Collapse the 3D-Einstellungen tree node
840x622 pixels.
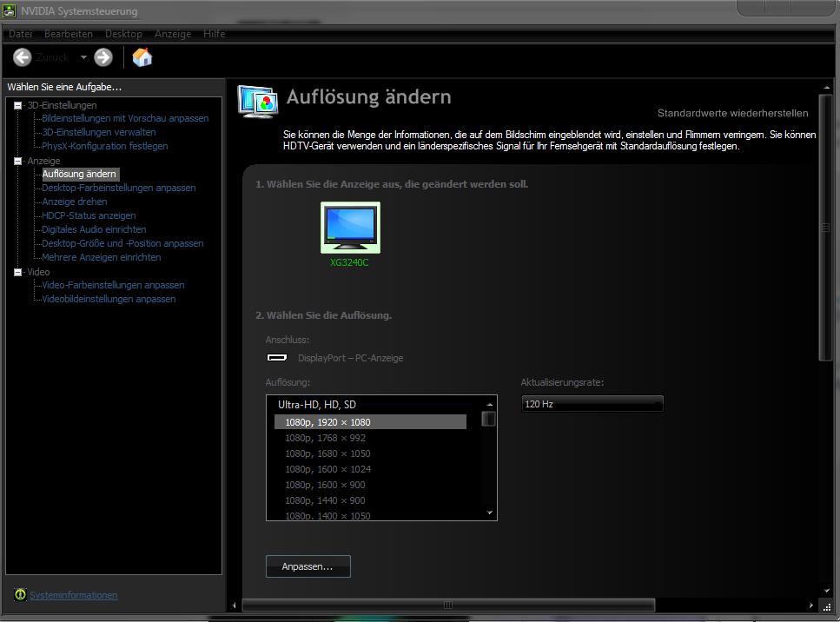click(17, 105)
